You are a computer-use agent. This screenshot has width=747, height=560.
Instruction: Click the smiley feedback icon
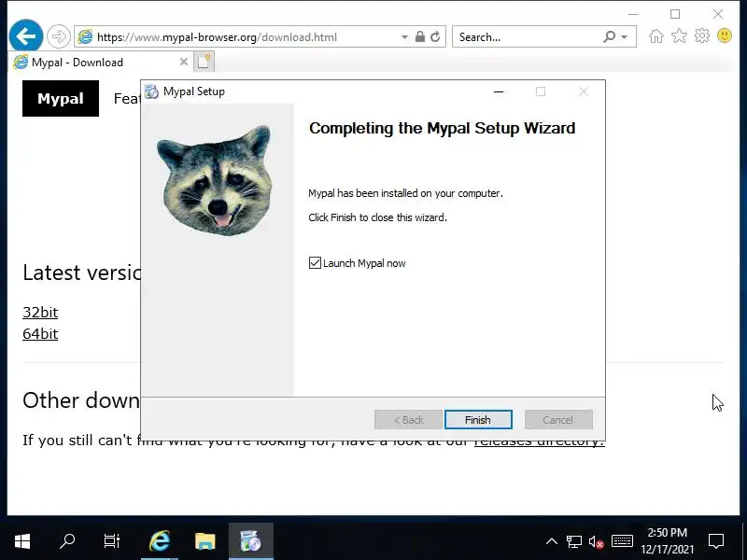coord(725,35)
